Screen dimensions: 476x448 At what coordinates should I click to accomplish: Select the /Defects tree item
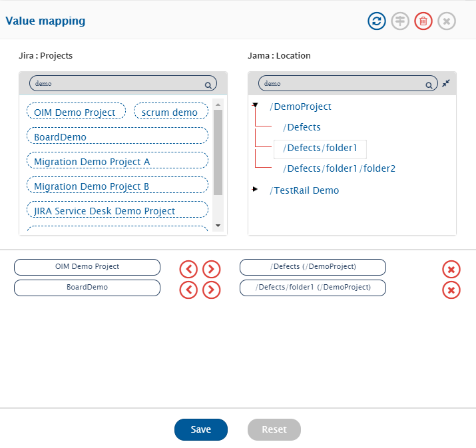[302, 127]
